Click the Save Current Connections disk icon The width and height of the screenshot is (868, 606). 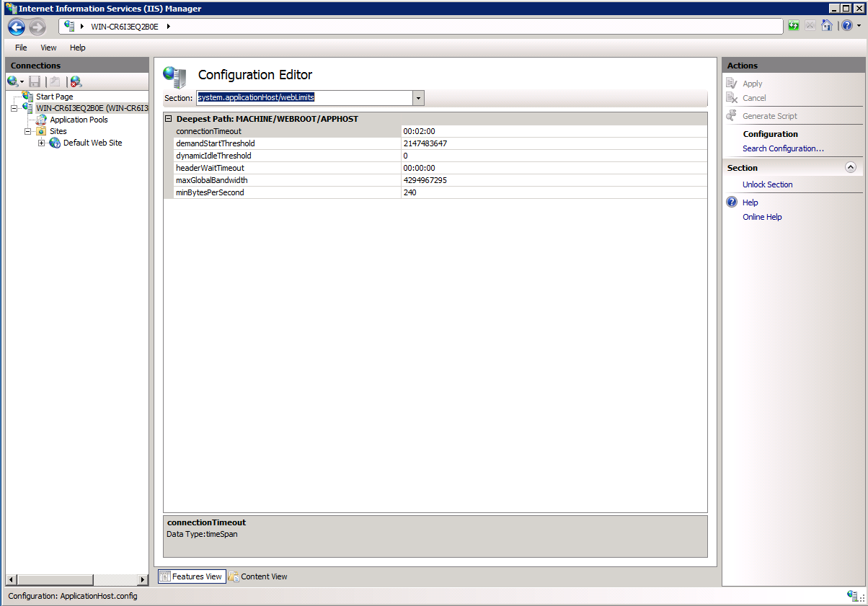[35, 82]
